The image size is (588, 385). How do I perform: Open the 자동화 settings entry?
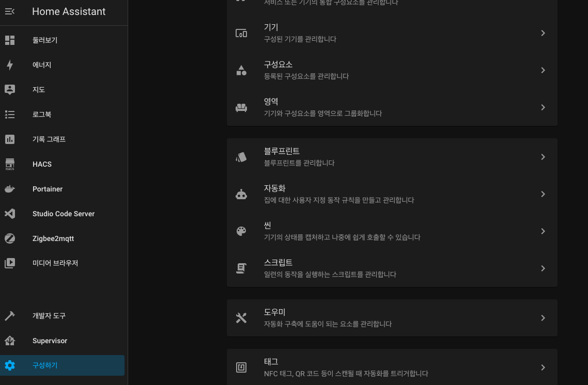(x=392, y=194)
